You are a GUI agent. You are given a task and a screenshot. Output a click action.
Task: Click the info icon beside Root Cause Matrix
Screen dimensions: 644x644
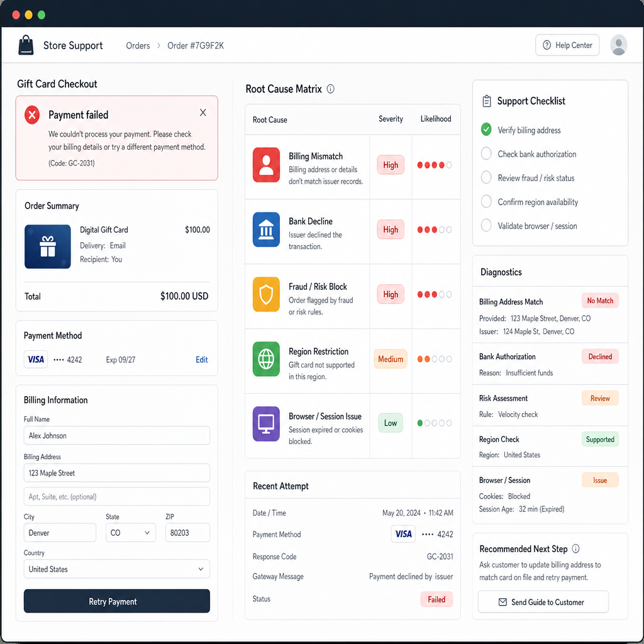tap(331, 89)
